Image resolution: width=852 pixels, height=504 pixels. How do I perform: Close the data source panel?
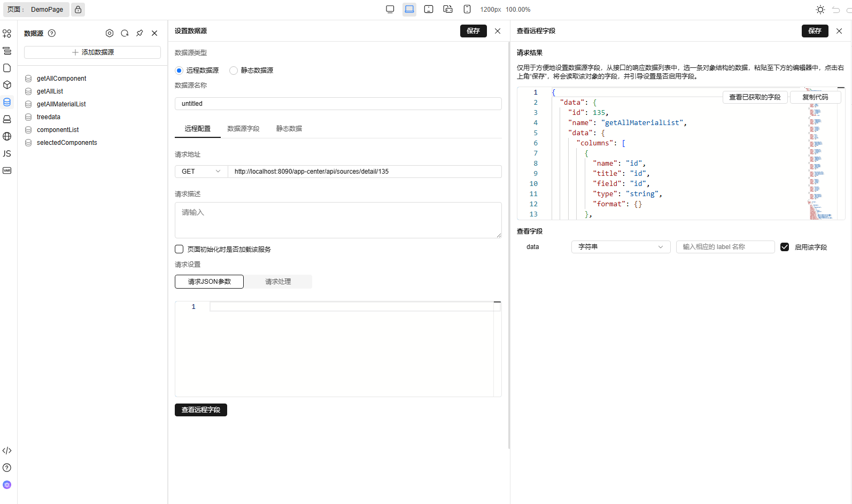(154, 33)
